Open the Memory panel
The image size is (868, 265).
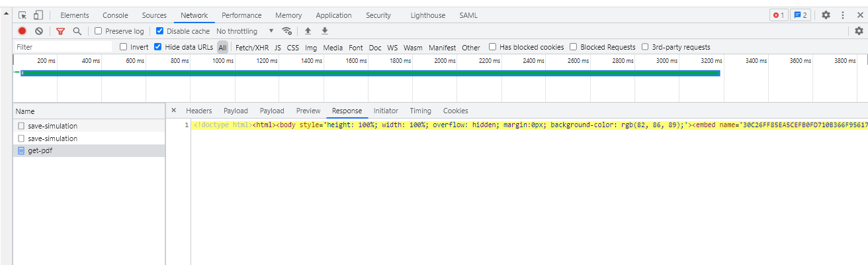pyautogui.click(x=288, y=15)
